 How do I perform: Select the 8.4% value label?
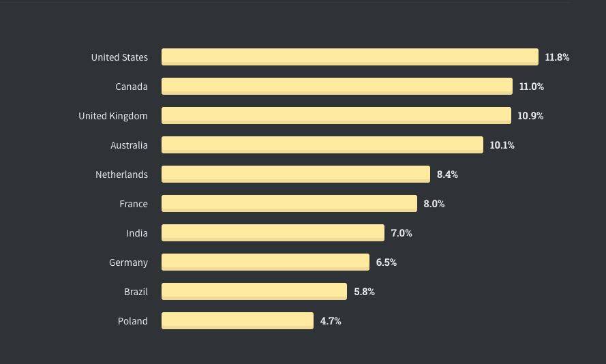point(447,175)
